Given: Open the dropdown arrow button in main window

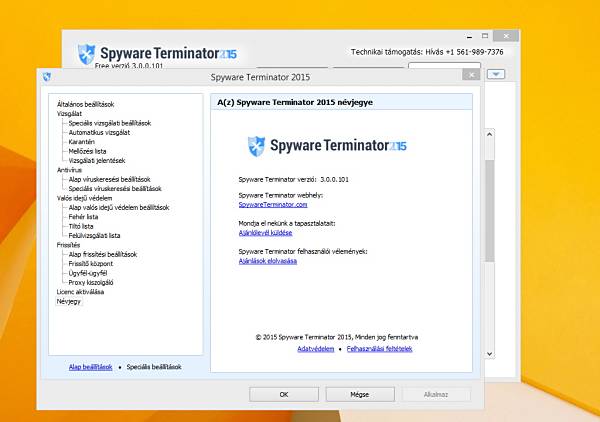Looking at the screenshot, I should (496, 74).
